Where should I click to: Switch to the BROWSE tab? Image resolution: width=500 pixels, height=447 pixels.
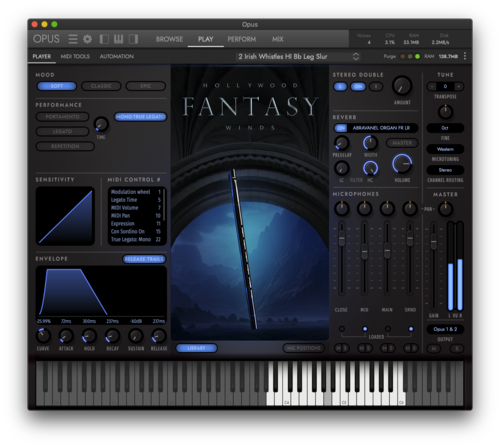coord(169,39)
